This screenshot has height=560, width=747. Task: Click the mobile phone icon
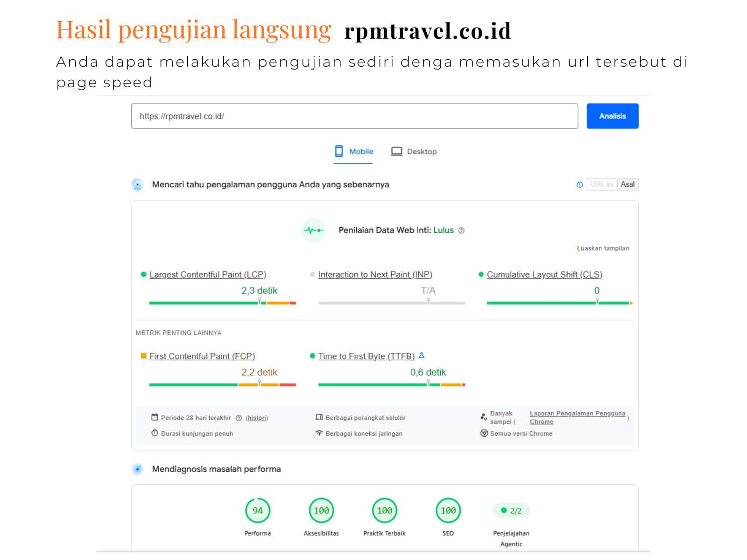(x=339, y=151)
